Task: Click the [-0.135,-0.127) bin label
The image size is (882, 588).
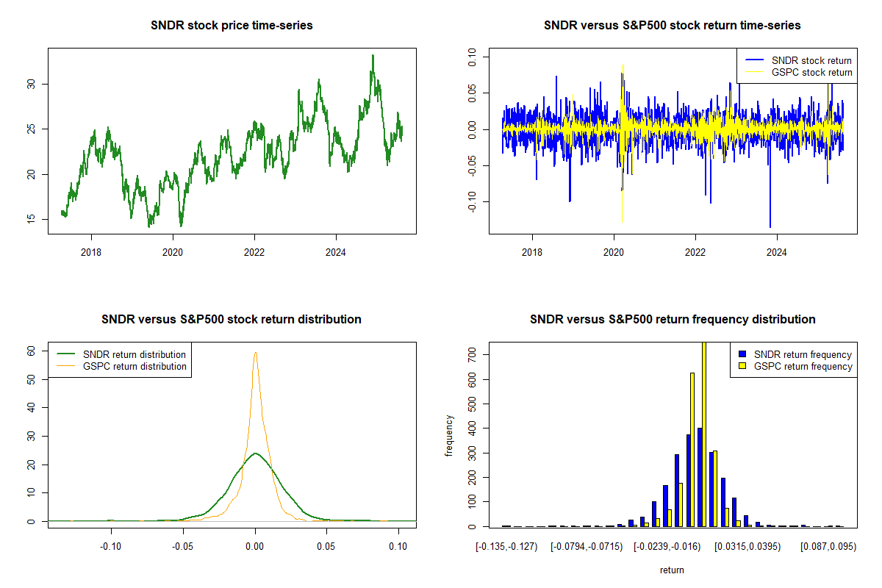Action: pyautogui.click(x=506, y=547)
